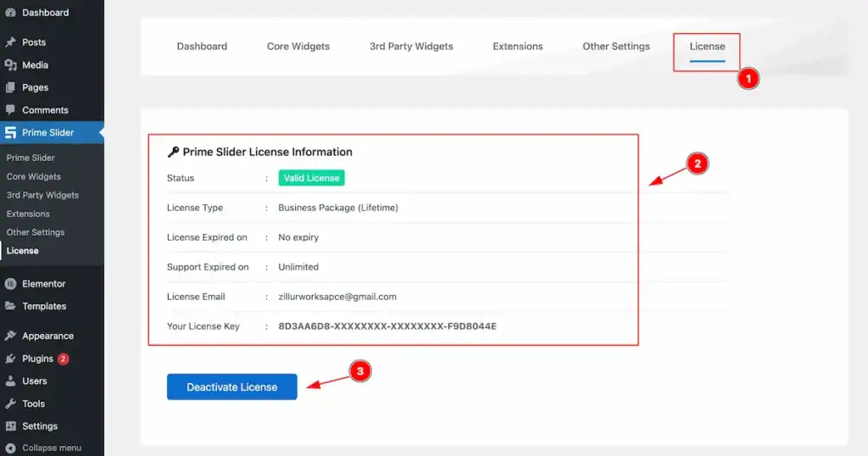868x456 pixels.
Task: Click the license key 8D3AA6D8 value
Action: point(387,326)
